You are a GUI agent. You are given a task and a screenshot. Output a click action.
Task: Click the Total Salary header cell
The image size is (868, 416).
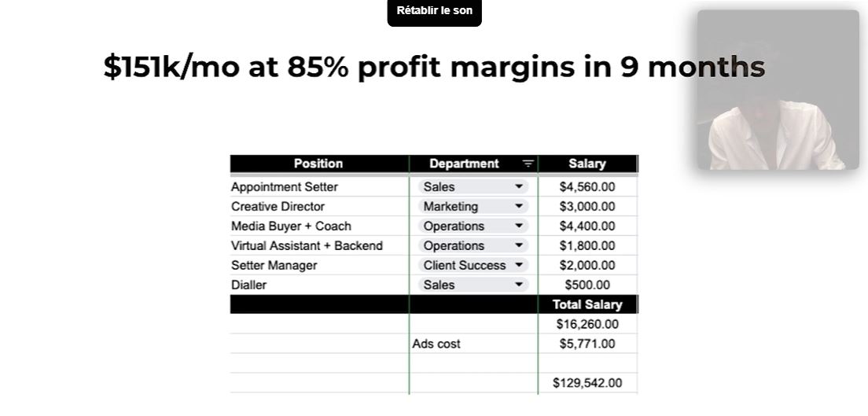coord(587,304)
